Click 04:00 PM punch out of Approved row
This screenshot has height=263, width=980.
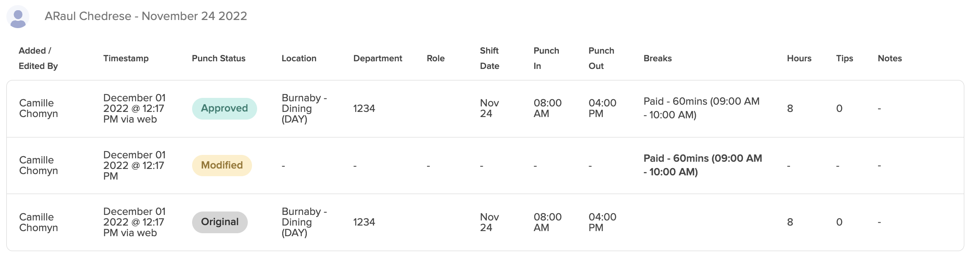coord(602,109)
